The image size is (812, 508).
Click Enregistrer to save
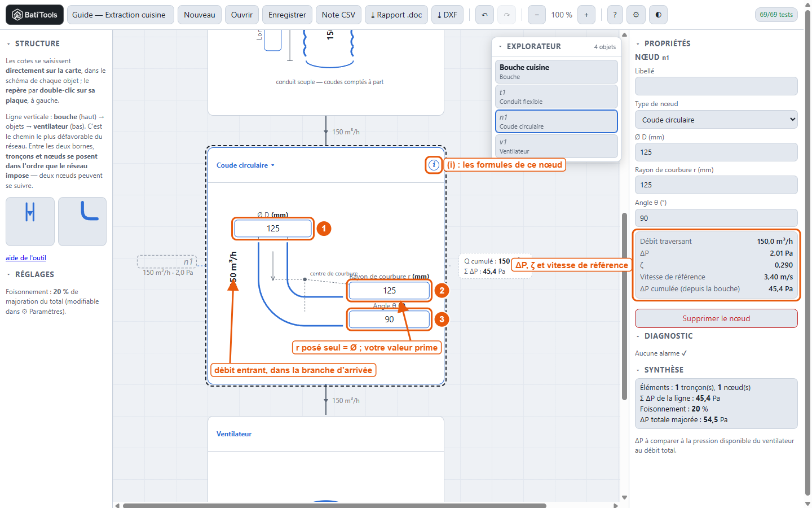287,15
